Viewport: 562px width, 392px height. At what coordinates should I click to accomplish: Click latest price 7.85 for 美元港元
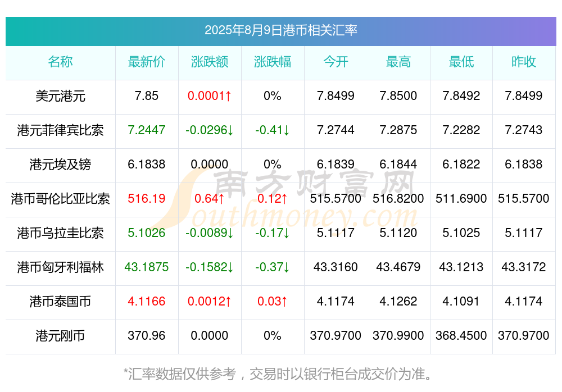pyautogui.click(x=147, y=95)
